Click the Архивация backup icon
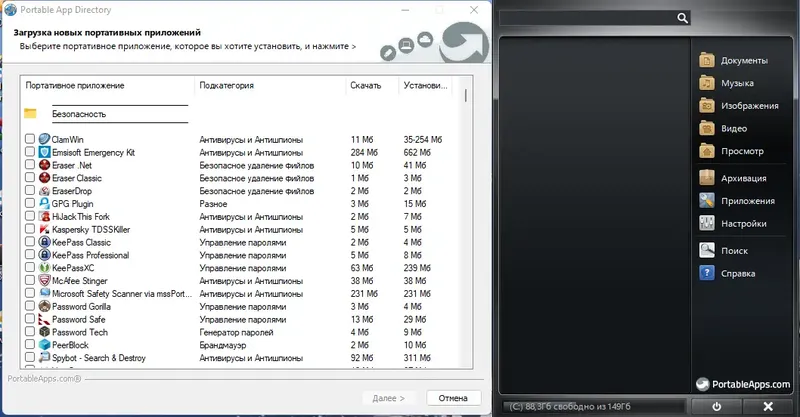 coord(707,178)
